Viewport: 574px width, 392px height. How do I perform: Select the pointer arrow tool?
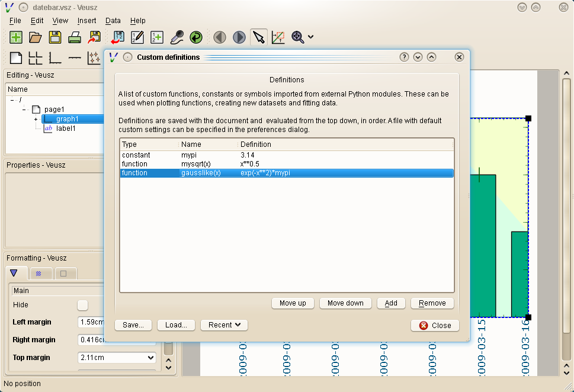258,37
